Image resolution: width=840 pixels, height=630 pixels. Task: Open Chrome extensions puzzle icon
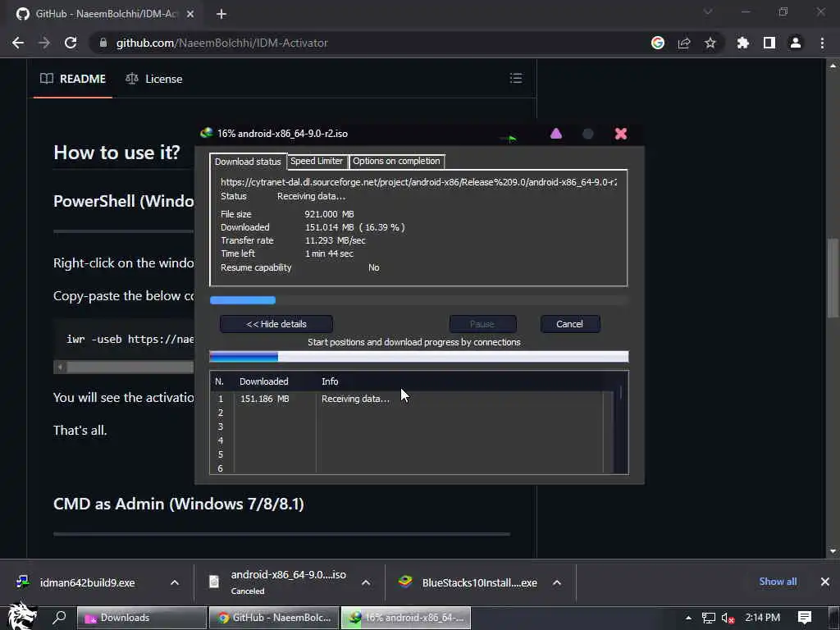click(x=742, y=43)
